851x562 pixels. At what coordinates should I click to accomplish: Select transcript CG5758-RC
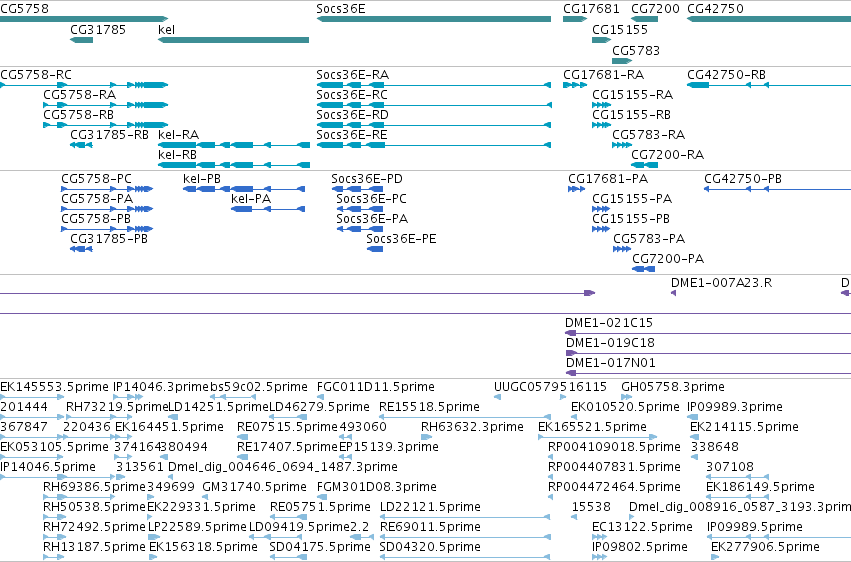click(x=84, y=85)
